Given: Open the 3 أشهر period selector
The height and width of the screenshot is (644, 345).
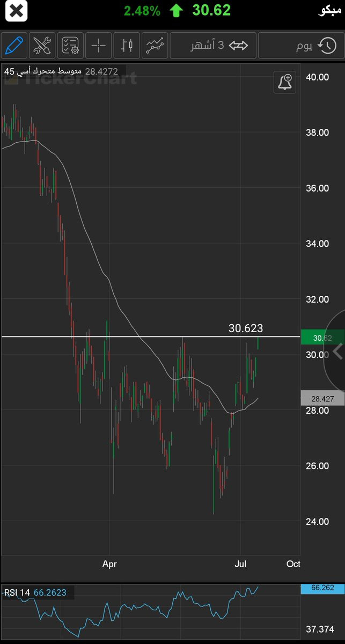Looking at the screenshot, I should coord(213,46).
